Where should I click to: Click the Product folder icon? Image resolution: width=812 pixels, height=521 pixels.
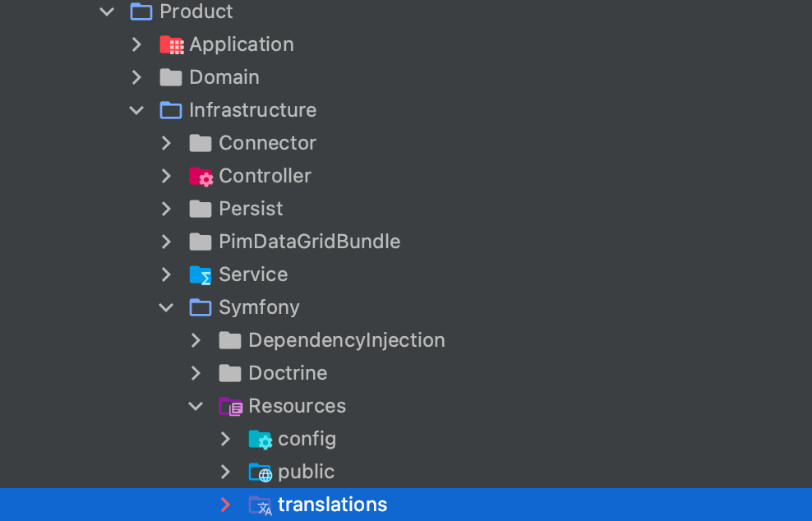141,12
